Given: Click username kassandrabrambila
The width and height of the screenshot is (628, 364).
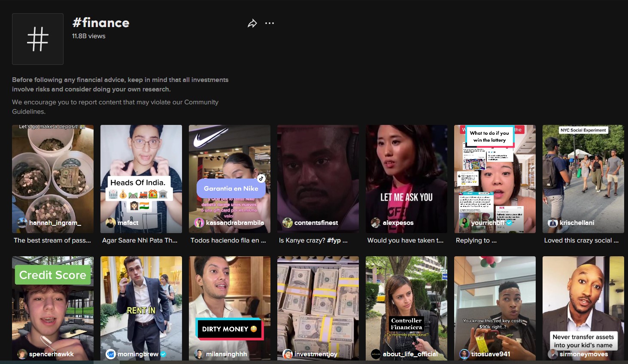Looking at the screenshot, I should pyautogui.click(x=235, y=223).
